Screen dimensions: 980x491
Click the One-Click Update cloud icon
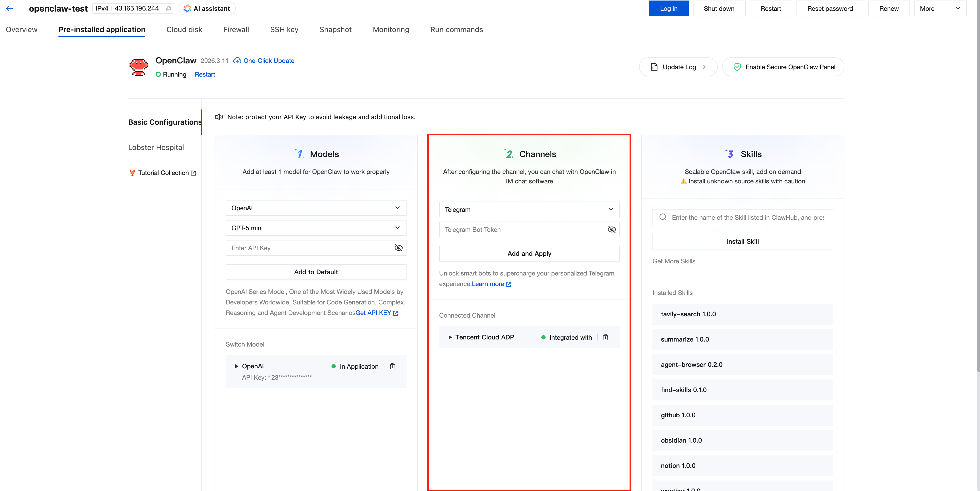click(237, 61)
